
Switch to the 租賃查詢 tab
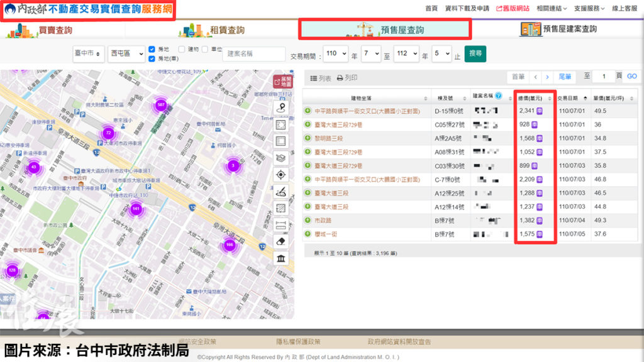pyautogui.click(x=211, y=30)
